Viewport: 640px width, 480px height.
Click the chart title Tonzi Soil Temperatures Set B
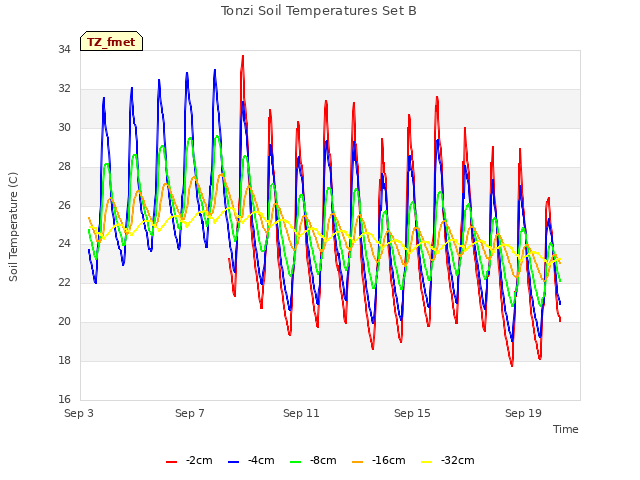pos(319,11)
